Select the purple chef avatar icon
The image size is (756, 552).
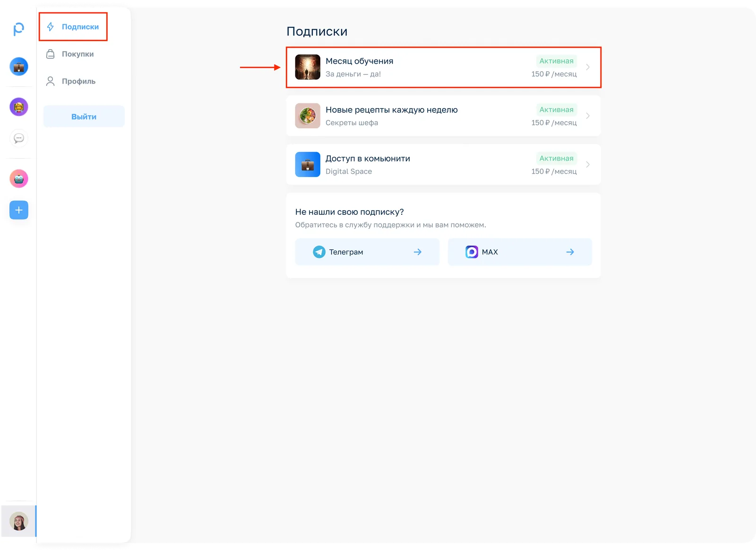19,107
